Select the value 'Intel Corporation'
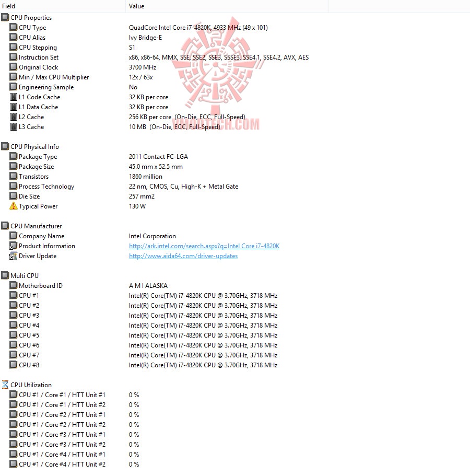 [x=152, y=236]
